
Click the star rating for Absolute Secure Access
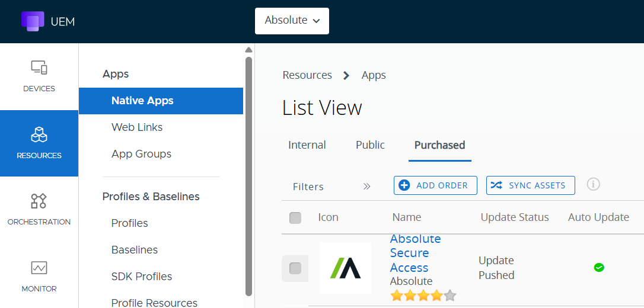[423, 296]
